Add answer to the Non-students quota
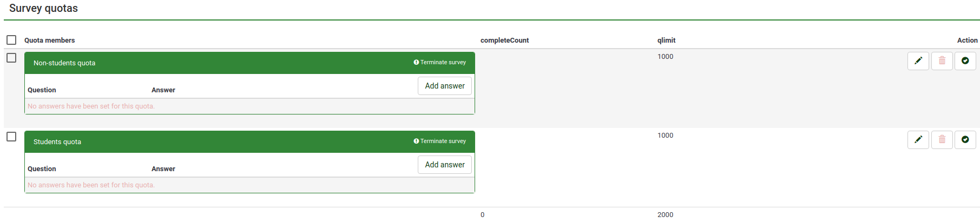Image resolution: width=980 pixels, height=223 pixels. pyautogui.click(x=444, y=86)
